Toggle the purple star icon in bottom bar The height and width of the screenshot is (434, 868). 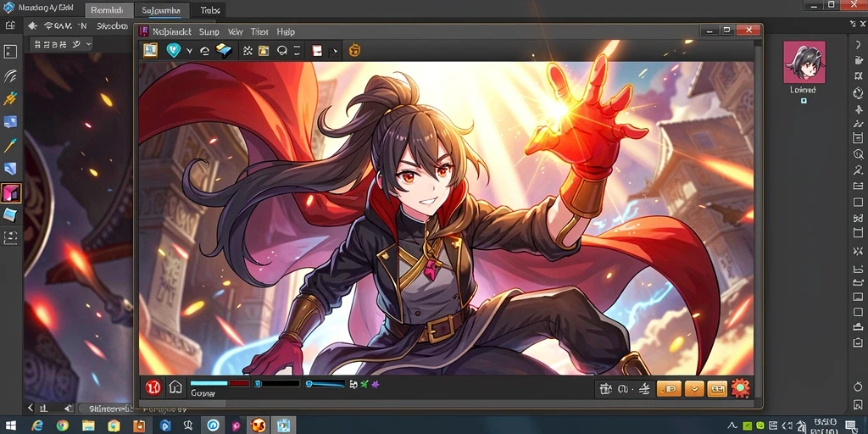pyautogui.click(x=376, y=384)
